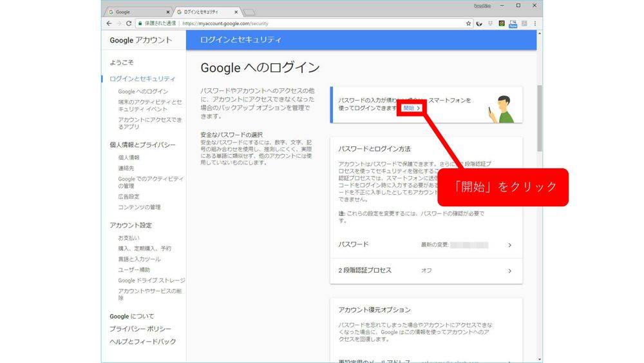Click the パスワードとログイン方法 heading
This screenshot has height=363, width=644.
374,149
